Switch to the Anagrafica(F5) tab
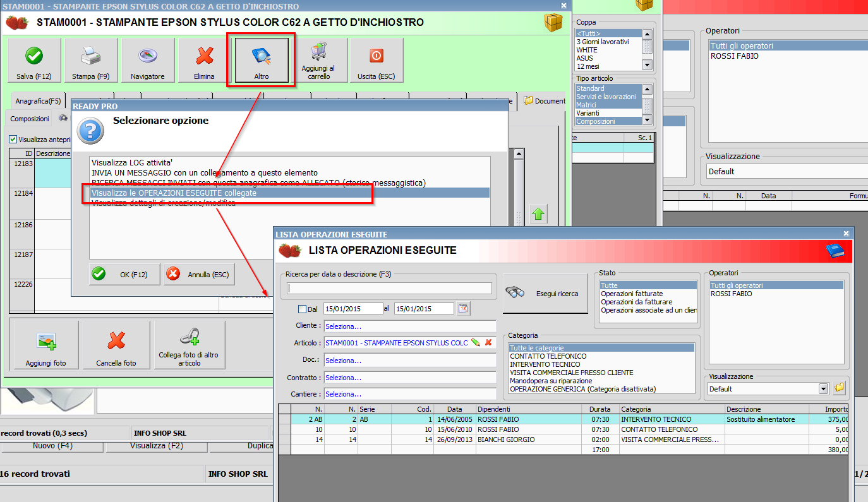 tap(39, 101)
